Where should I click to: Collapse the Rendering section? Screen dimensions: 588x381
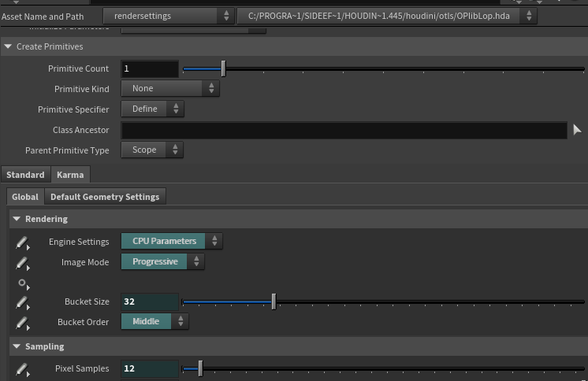(17, 219)
